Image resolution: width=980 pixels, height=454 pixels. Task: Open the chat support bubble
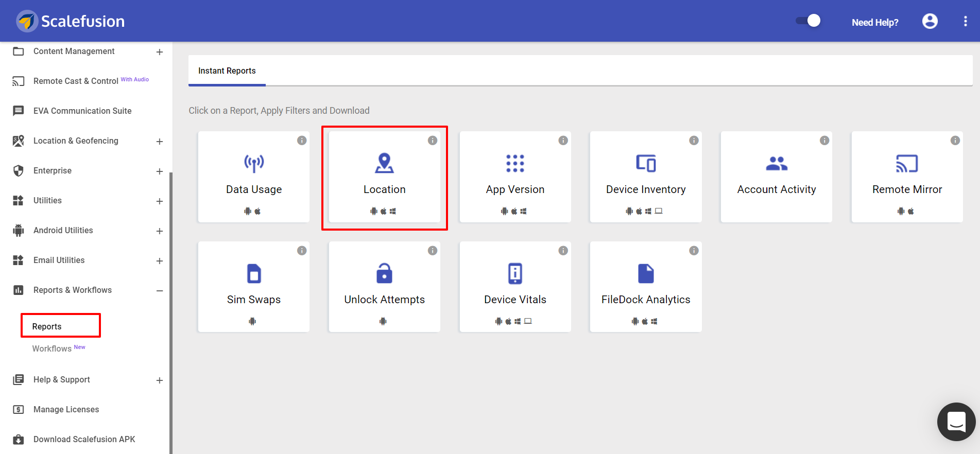pos(956,422)
